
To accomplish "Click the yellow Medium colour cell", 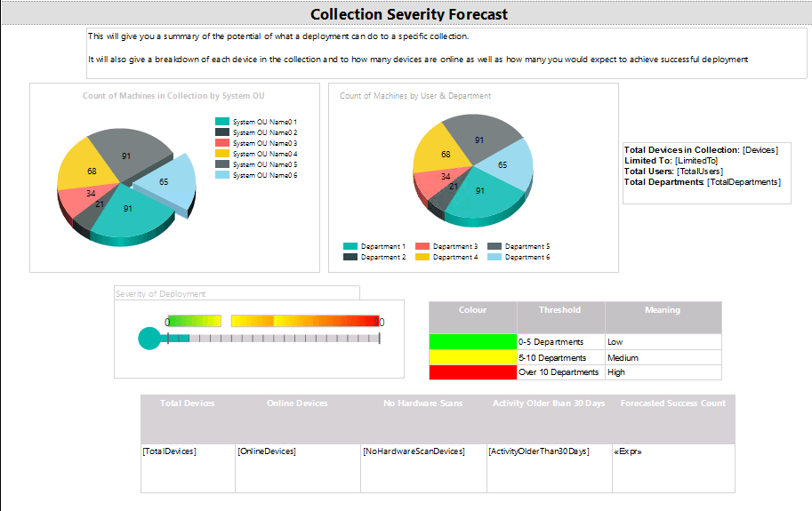I will pos(473,357).
